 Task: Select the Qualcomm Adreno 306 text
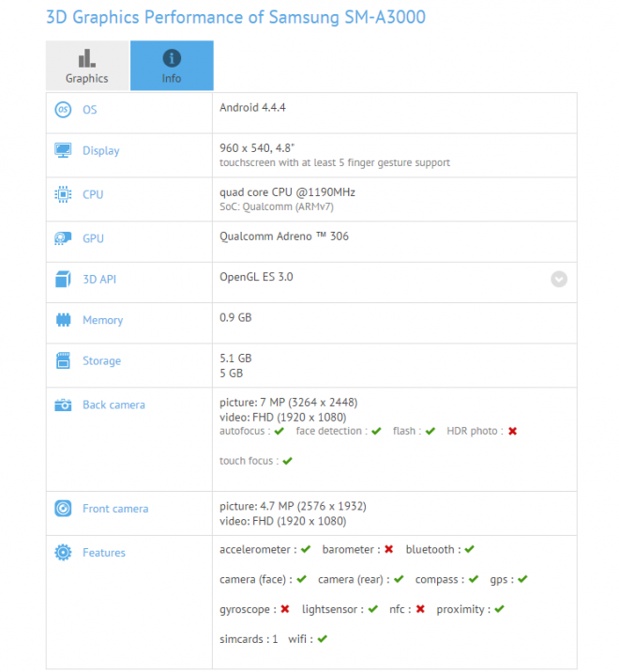[x=284, y=237]
